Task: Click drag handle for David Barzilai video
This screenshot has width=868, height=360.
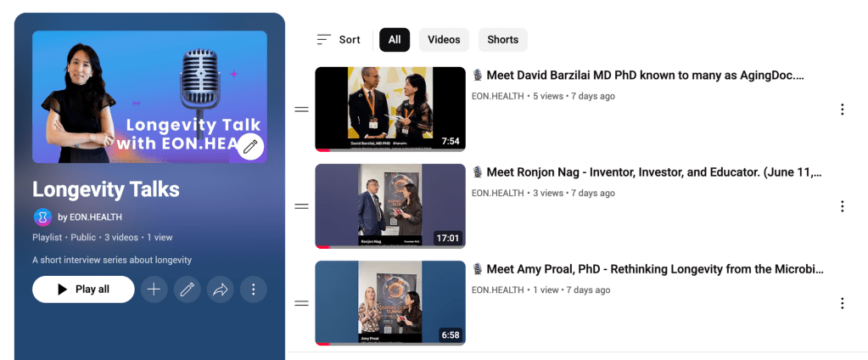Action: [300, 110]
